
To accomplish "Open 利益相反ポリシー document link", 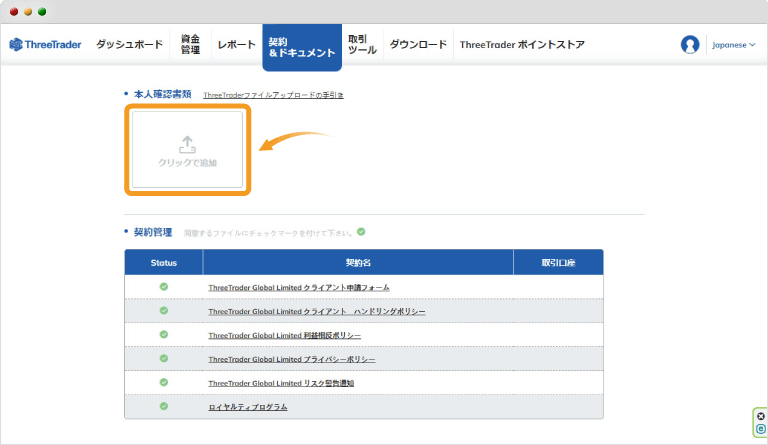I will click(x=285, y=335).
